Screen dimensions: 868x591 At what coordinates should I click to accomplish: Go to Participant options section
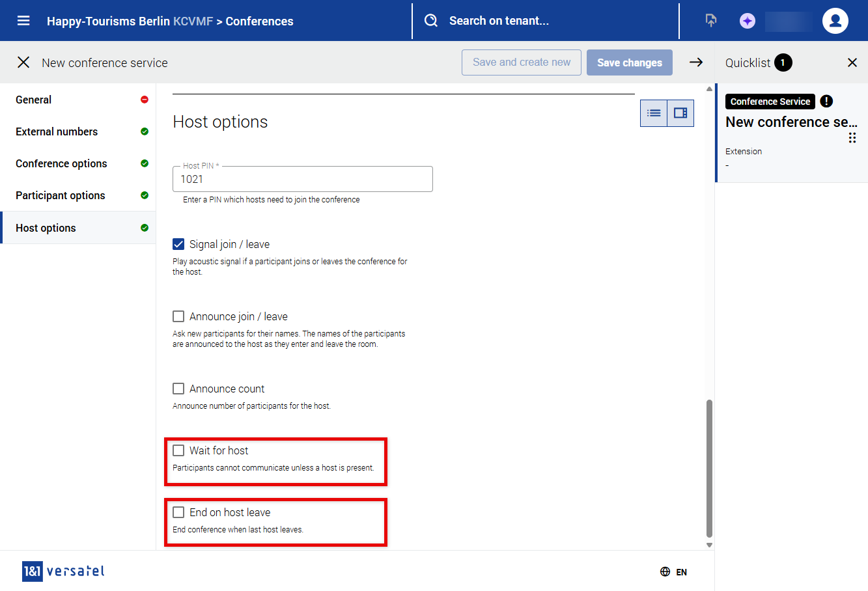click(61, 195)
